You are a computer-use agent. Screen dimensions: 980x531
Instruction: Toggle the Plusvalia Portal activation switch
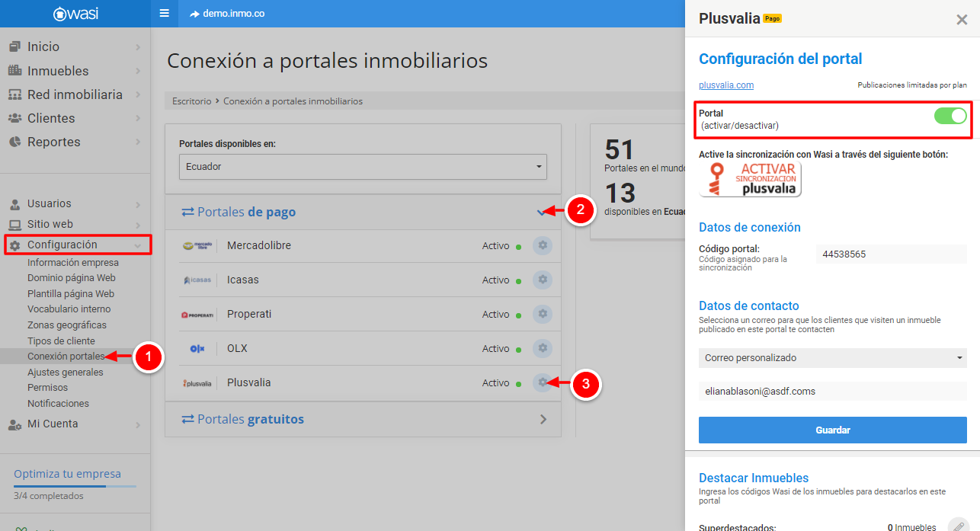[x=950, y=116]
